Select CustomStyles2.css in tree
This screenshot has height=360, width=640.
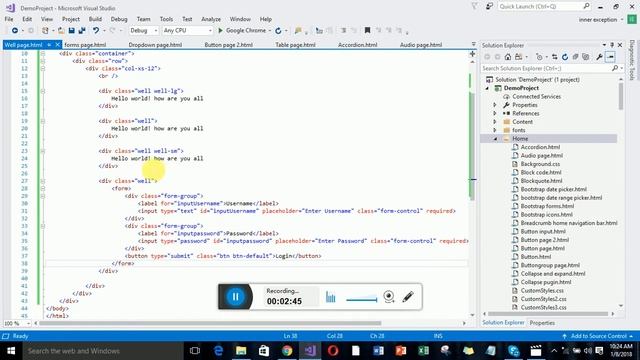542,299
